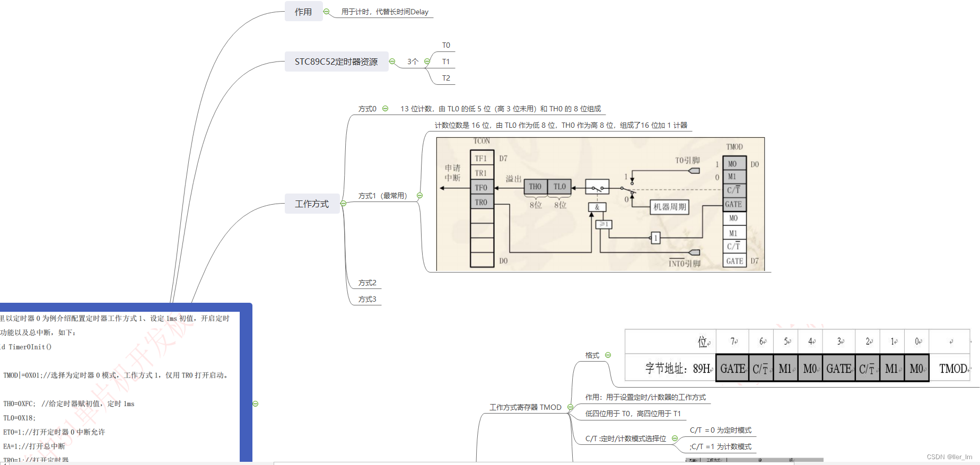Screen dimensions: 980x465
Task: Select the 作用 topic node
Action: (x=304, y=12)
